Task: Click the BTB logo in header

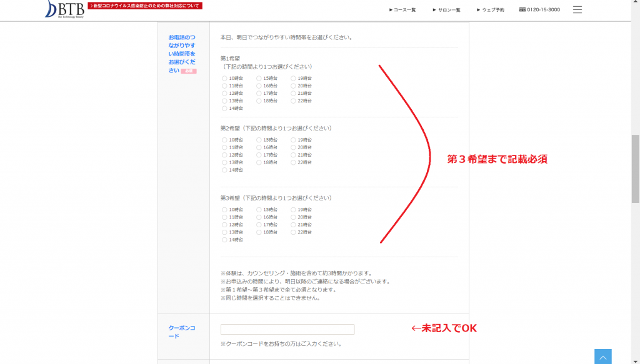Action: coord(64,9)
